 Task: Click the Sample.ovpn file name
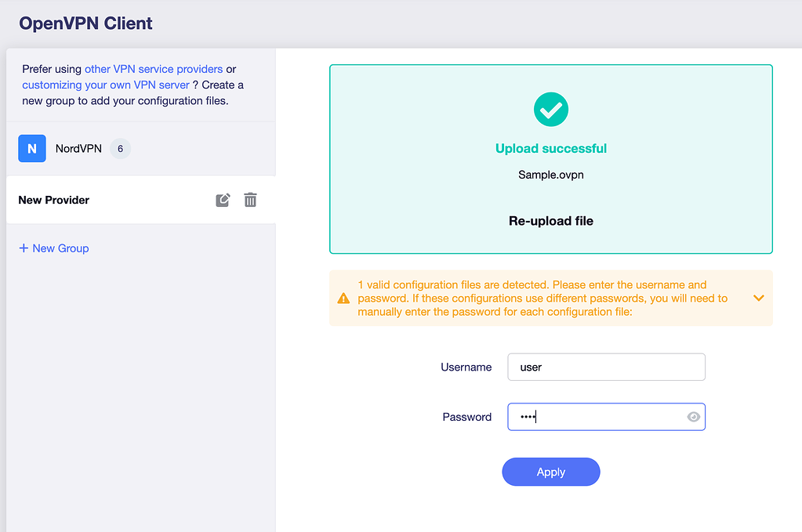(551, 175)
